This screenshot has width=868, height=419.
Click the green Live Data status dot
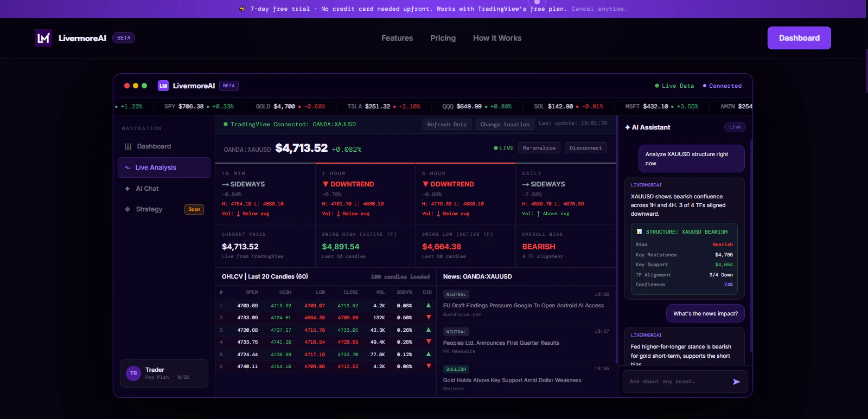[657, 86]
